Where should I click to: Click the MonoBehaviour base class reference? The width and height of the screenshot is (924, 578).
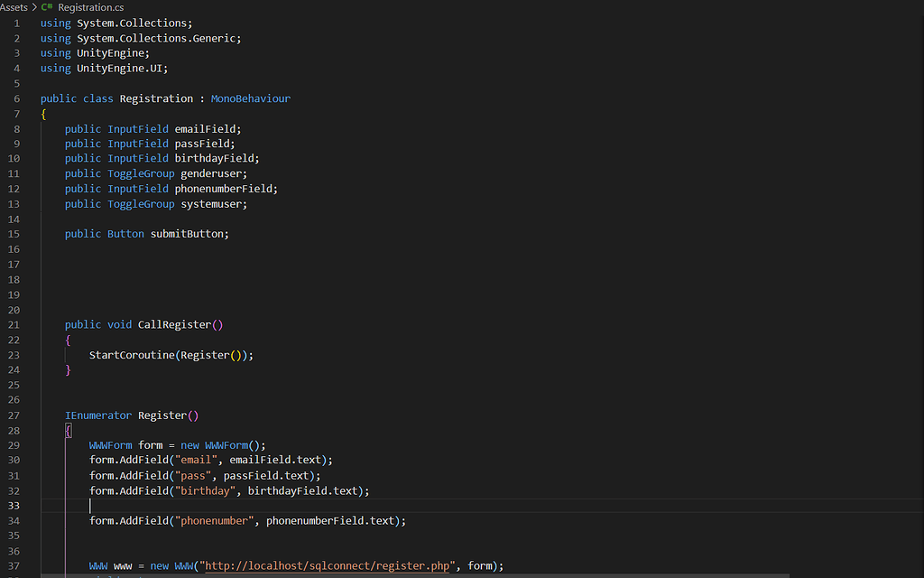click(249, 98)
